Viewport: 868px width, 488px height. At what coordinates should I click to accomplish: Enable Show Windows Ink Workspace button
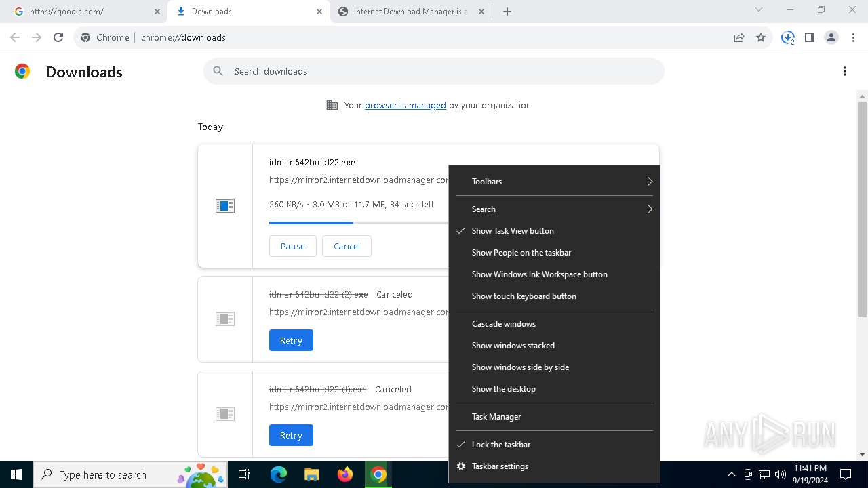point(554,274)
